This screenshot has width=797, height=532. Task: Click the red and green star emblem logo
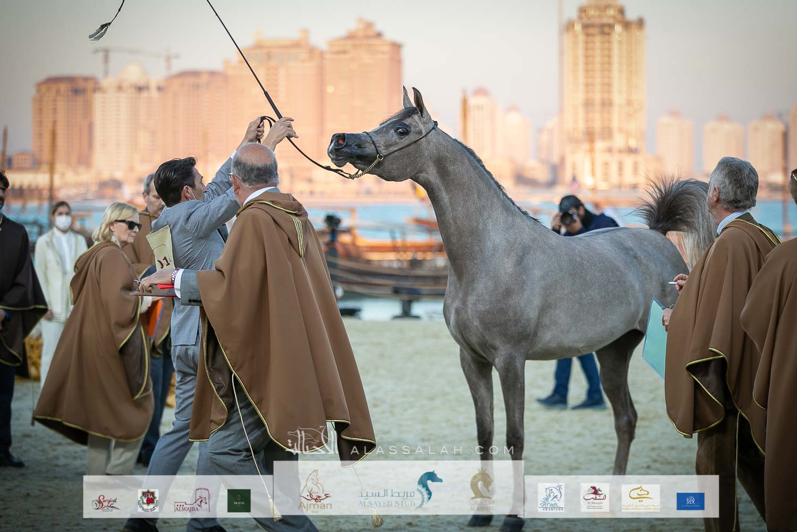click(x=148, y=500)
